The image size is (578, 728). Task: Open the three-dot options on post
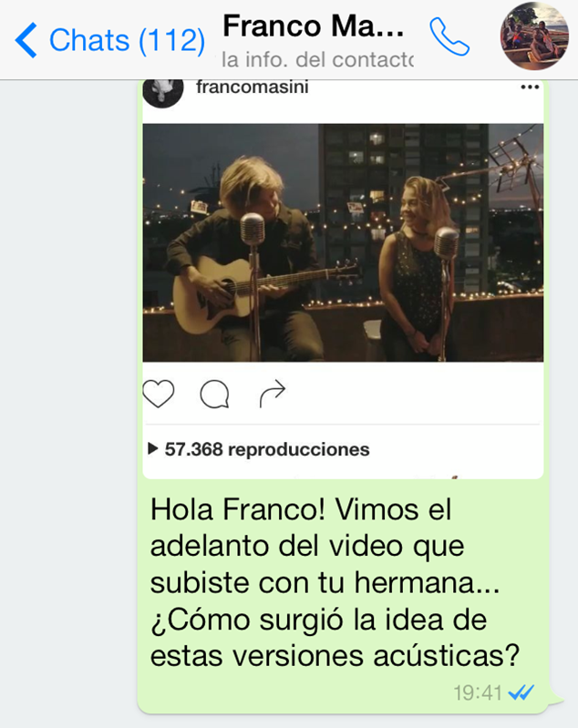(x=530, y=87)
